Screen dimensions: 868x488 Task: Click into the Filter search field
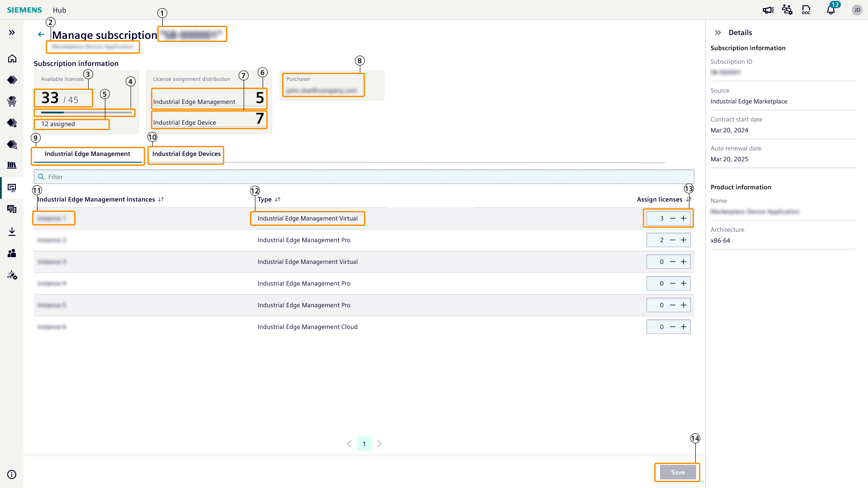tap(364, 177)
